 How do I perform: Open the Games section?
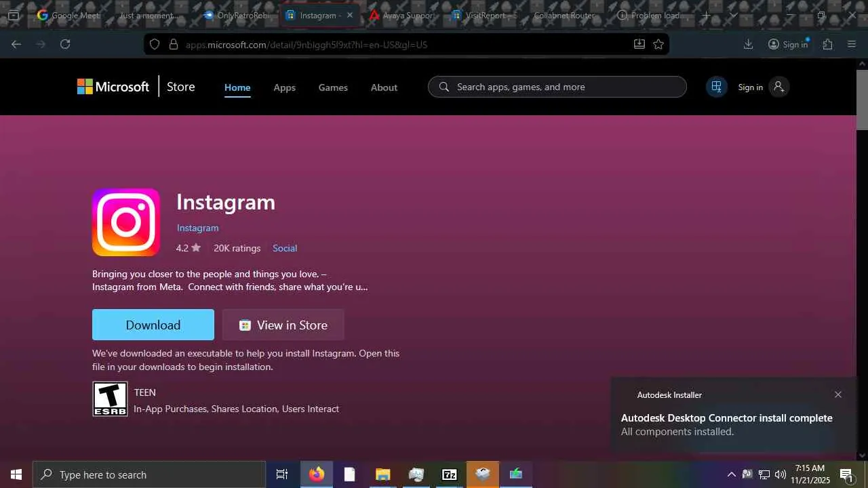coord(333,87)
